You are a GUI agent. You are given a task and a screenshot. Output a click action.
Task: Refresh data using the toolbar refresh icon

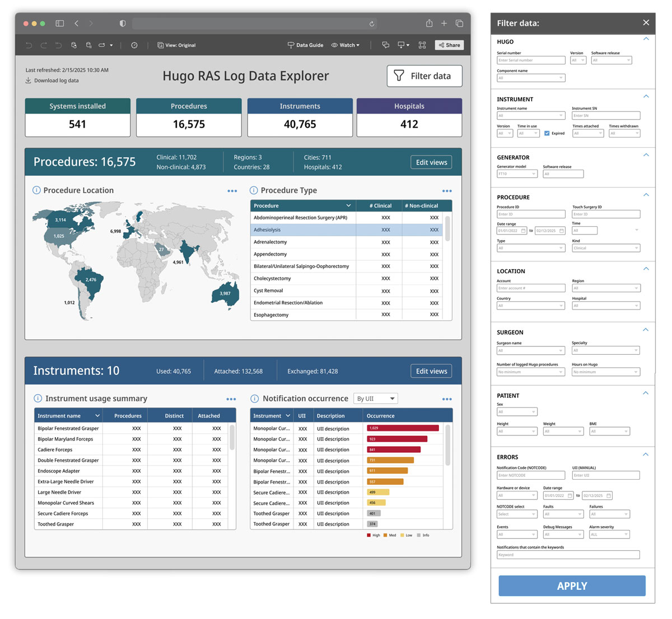[73, 45]
